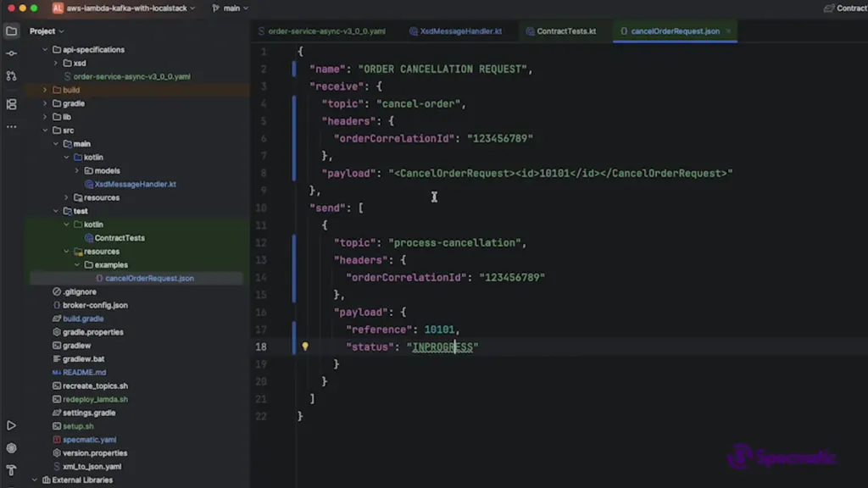Open the Build hammer tool window
Viewport: 868px width, 488px height.
coord(11,470)
